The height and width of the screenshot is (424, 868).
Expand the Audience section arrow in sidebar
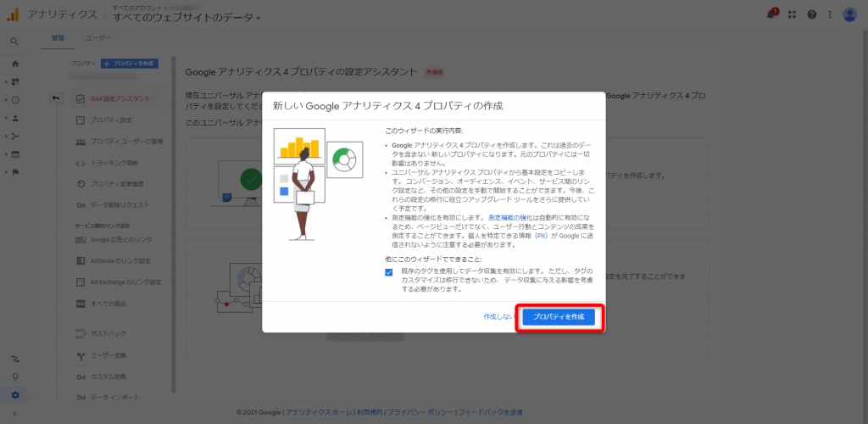(x=6, y=118)
